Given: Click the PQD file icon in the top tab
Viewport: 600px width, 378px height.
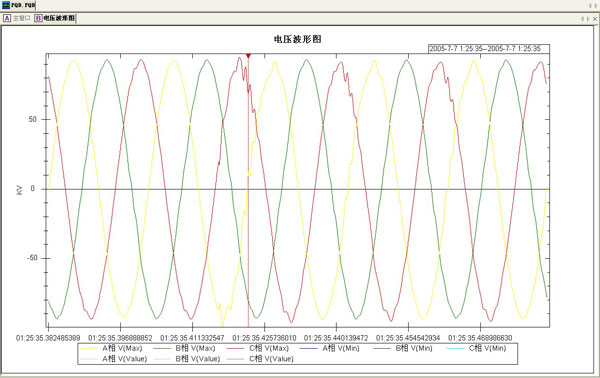Looking at the screenshot, I should 6,5.
